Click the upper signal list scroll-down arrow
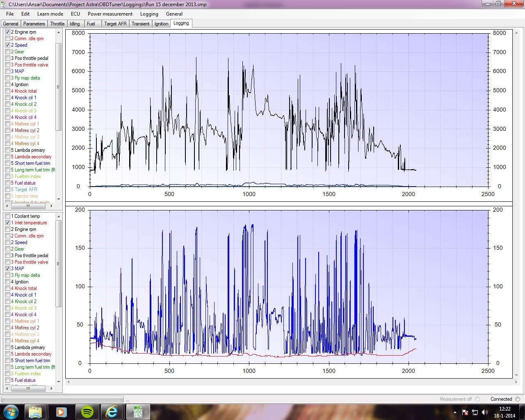 pos(58,199)
